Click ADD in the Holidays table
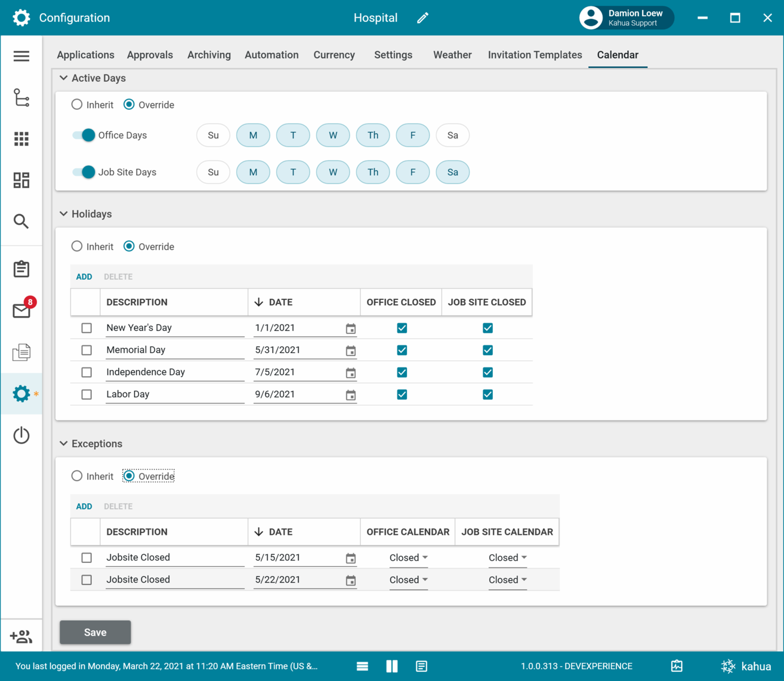 pos(84,277)
